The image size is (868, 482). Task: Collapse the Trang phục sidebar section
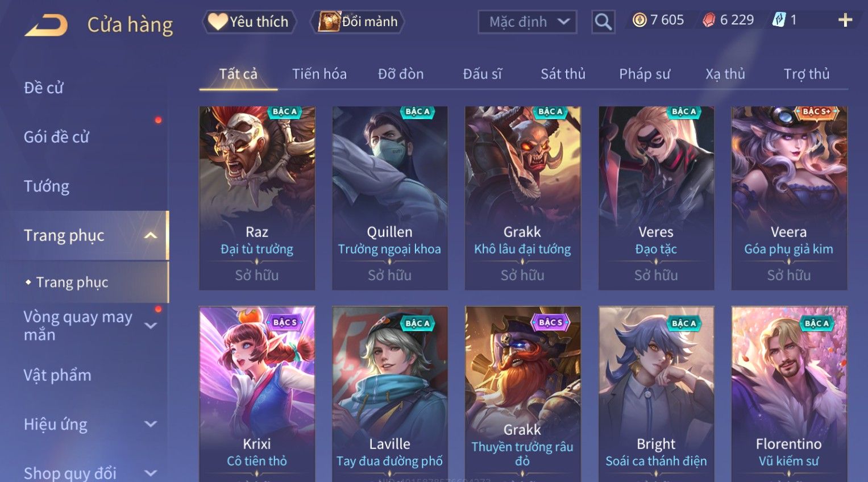pyautogui.click(x=151, y=235)
